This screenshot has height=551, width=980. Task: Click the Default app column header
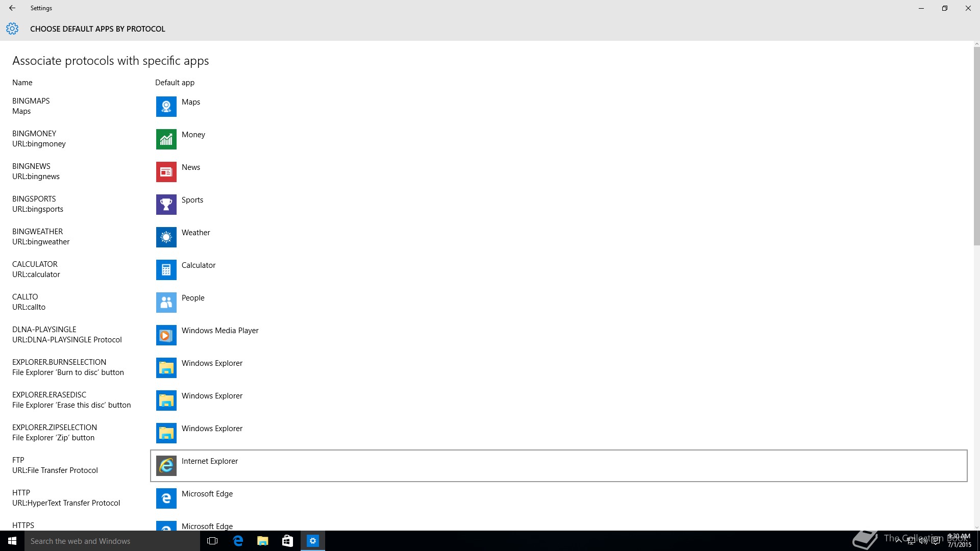click(x=175, y=83)
